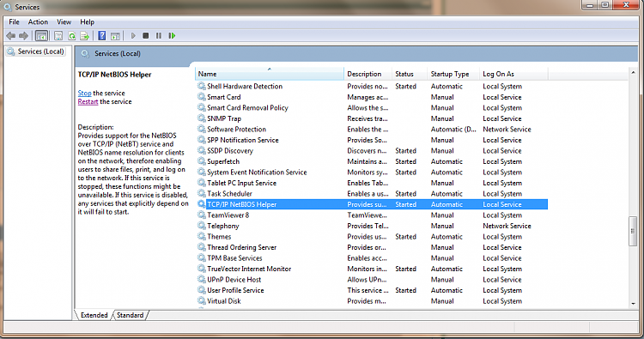Screen dimensions: 644x339
Task: Click the Automatic (D... startup type cell
Action: 453,130
